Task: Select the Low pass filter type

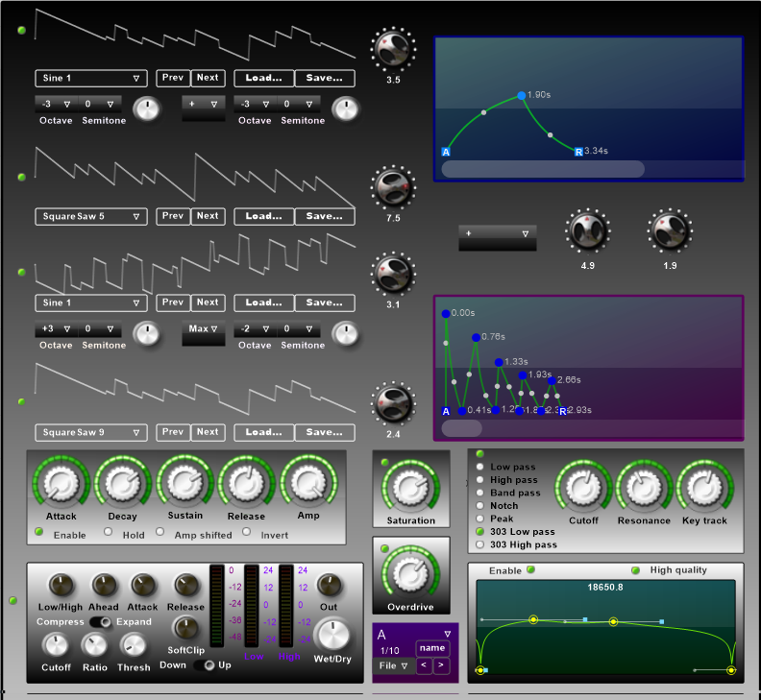Action: pos(480,467)
